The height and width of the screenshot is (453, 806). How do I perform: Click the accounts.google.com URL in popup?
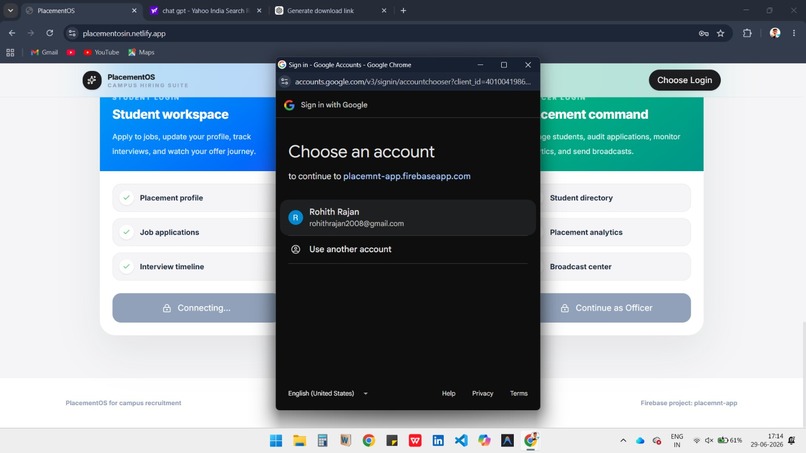tap(413, 82)
